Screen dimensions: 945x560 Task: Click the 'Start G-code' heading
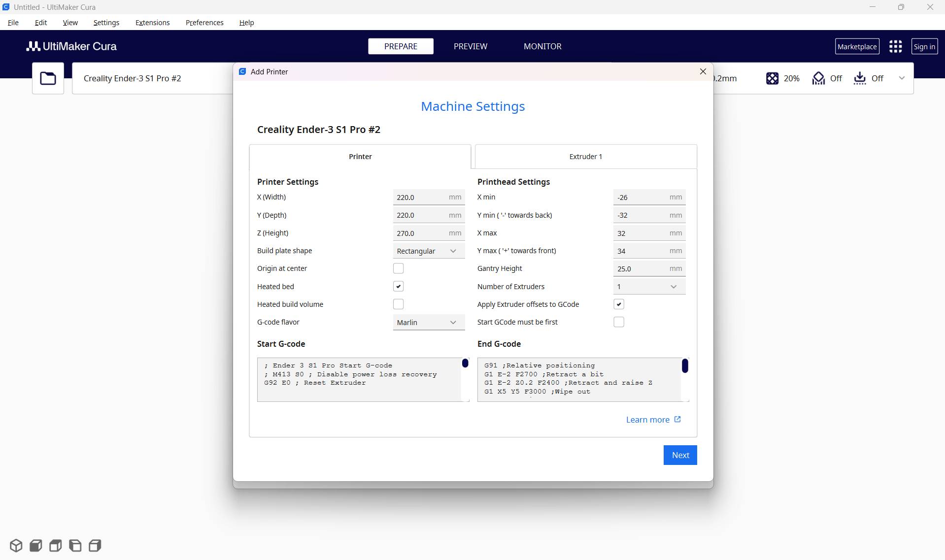coord(281,344)
